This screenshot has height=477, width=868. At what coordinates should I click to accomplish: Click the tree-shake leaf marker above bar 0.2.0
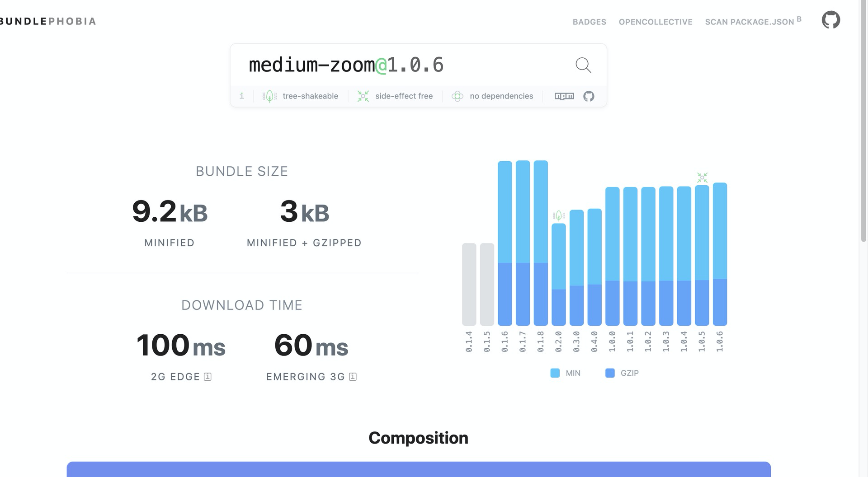point(559,215)
